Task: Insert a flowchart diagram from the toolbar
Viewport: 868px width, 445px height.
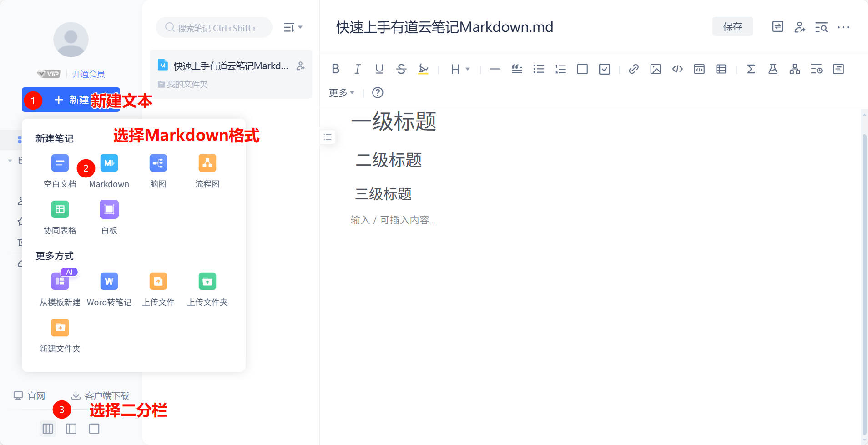Action: (x=795, y=69)
